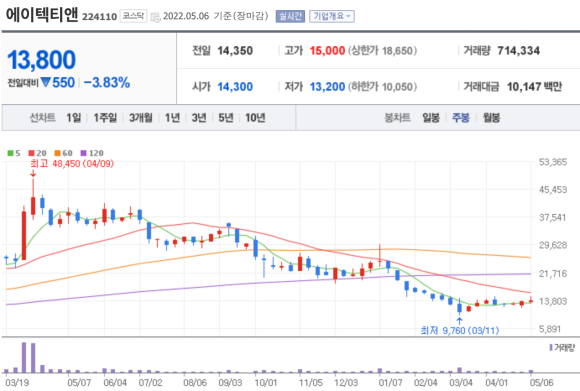Select the 1주일 line chart period
This screenshot has width=580, height=391.
coord(105,118)
